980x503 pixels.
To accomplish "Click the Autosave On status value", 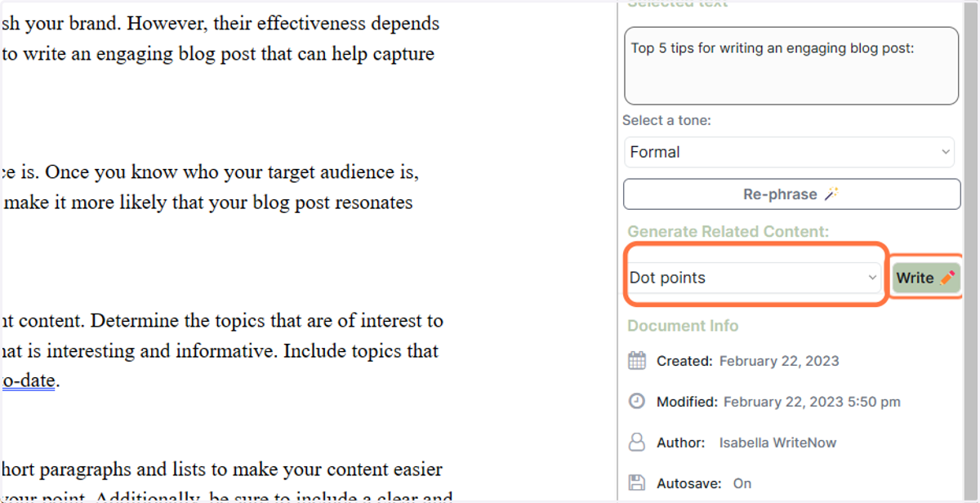I will (x=742, y=483).
